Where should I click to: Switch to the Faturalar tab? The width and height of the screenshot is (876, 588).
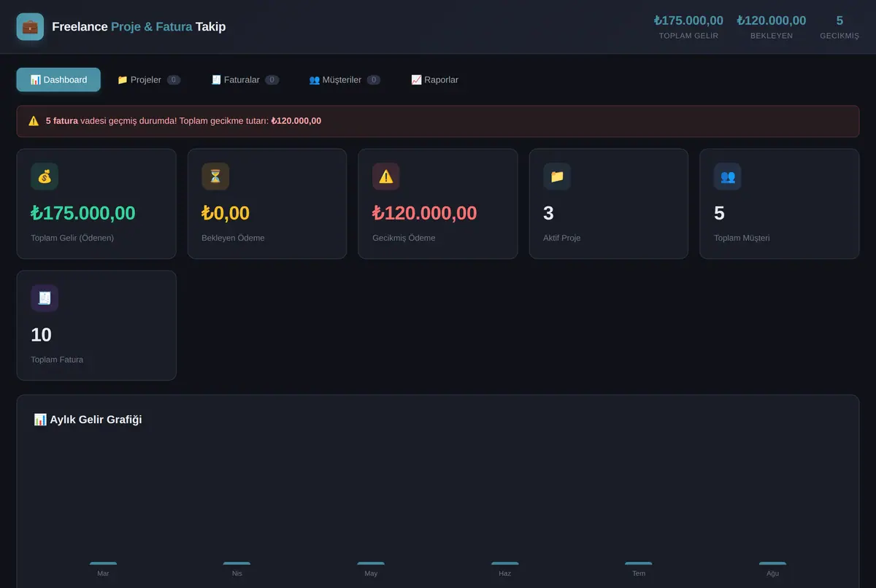pyautogui.click(x=245, y=80)
